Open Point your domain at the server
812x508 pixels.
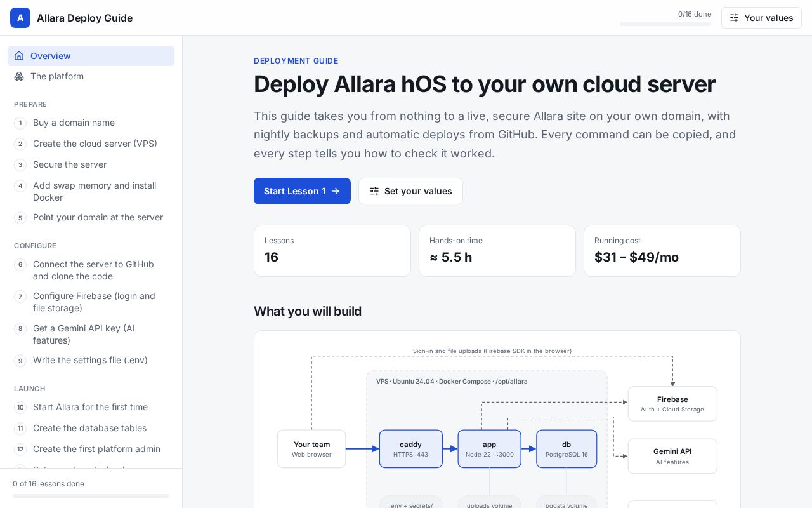click(x=91, y=217)
